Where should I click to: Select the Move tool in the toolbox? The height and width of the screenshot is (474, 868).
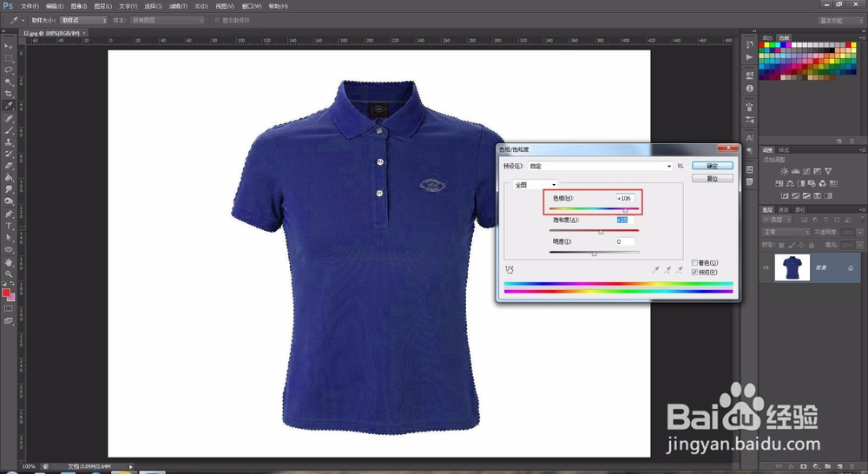click(9, 46)
